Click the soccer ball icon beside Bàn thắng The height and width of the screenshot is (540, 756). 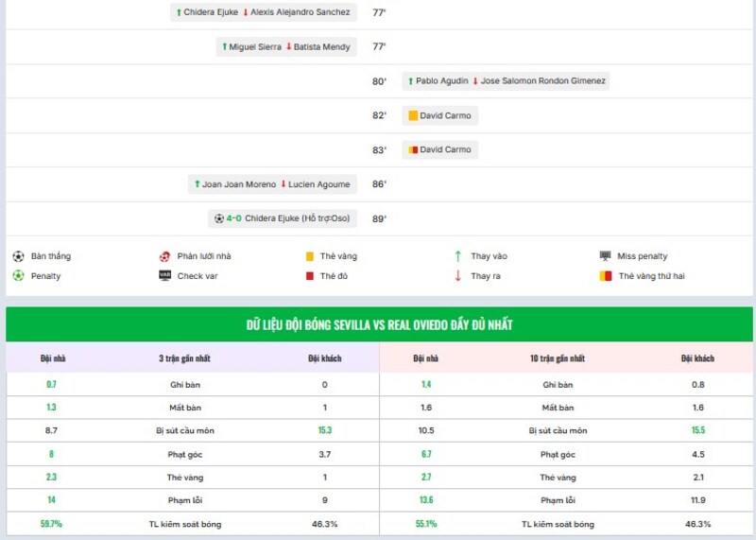(x=18, y=256)
